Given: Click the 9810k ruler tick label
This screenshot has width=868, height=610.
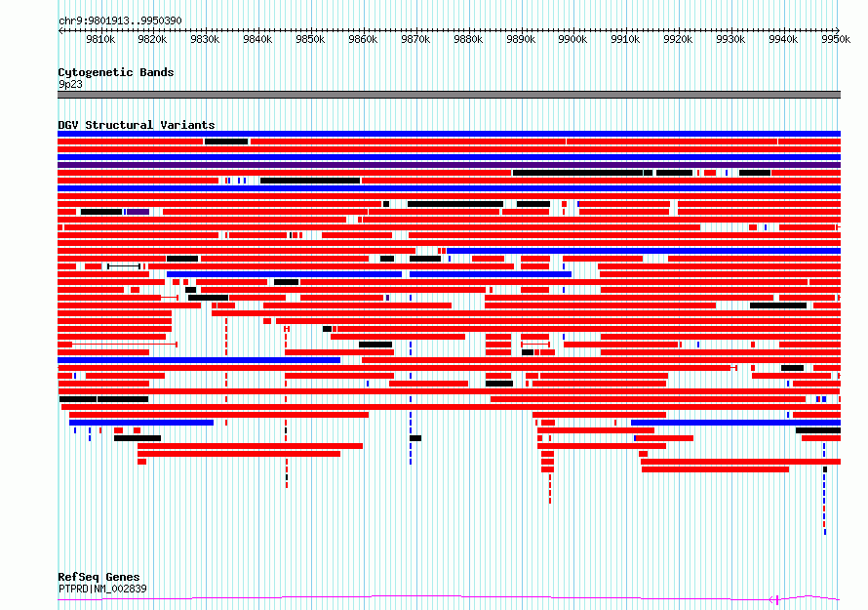Looking at the screenshot, I should click(x=100, y=39).
